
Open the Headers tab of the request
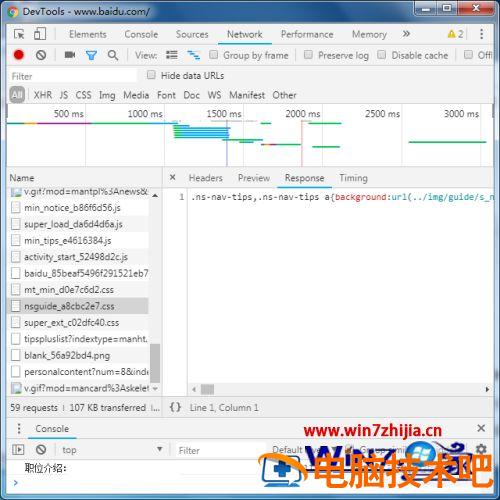tap(205, 178)
